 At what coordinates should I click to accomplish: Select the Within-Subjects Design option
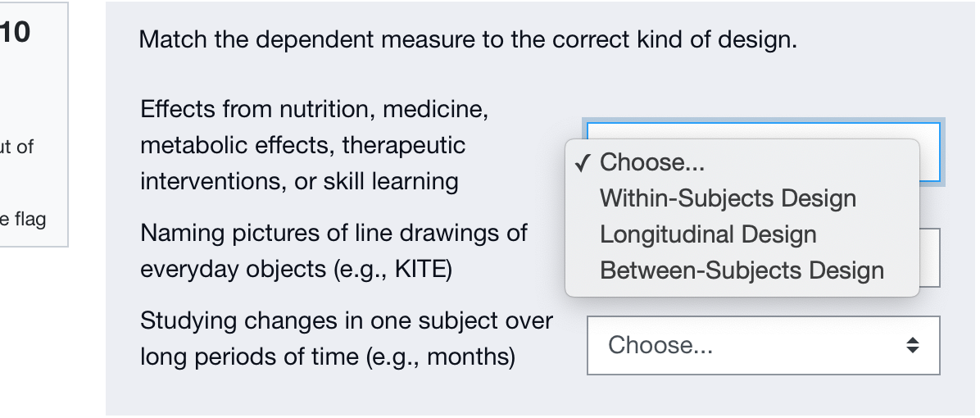tap(728, 198)
